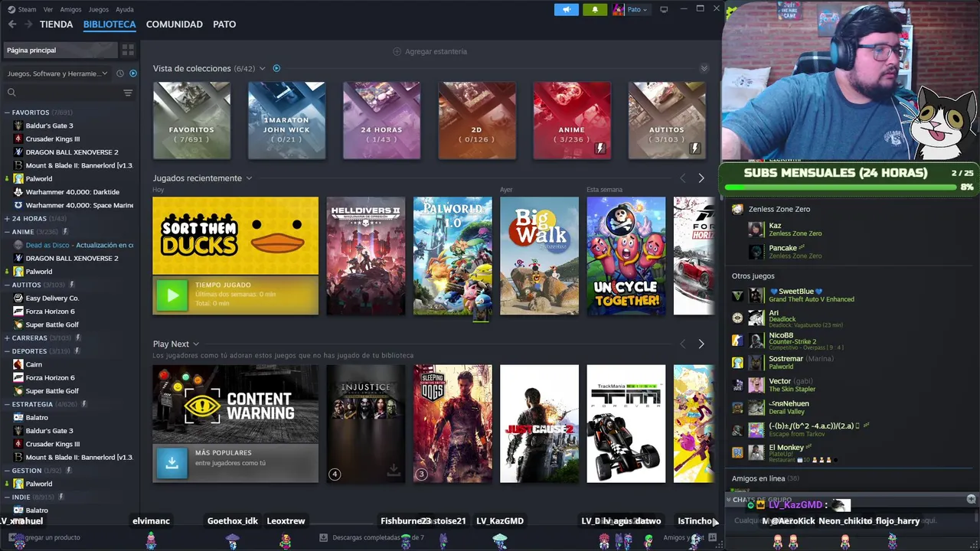Go to the TIENDA tab
The height and width of the screenshot is (551, 980).
click(57, 24)
